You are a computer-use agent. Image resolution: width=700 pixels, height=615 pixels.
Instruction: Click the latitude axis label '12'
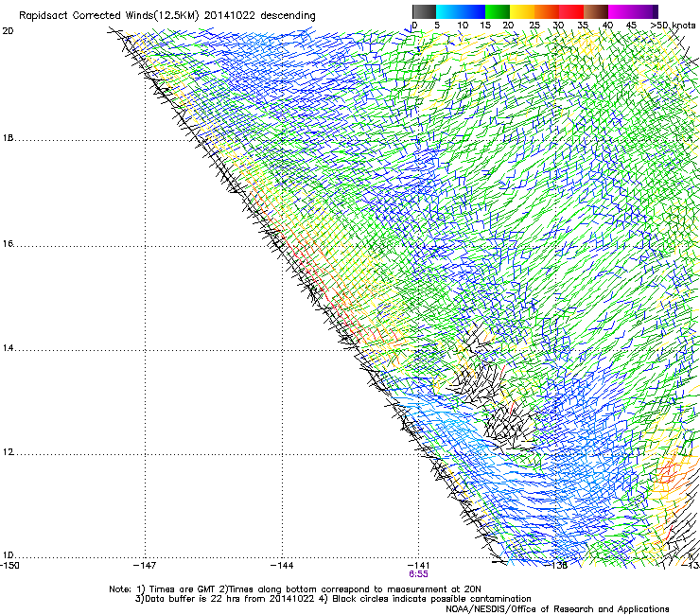pos(8,452)
